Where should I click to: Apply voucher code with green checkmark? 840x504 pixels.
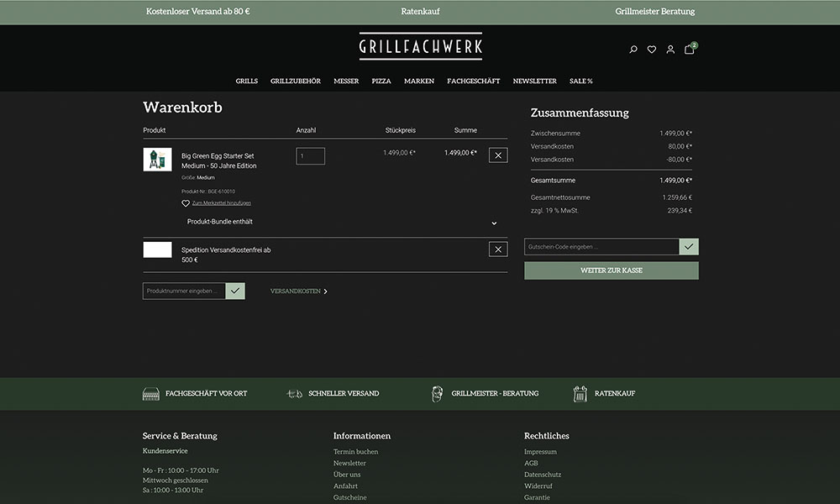pyautogui.click(x=689, y=246)
